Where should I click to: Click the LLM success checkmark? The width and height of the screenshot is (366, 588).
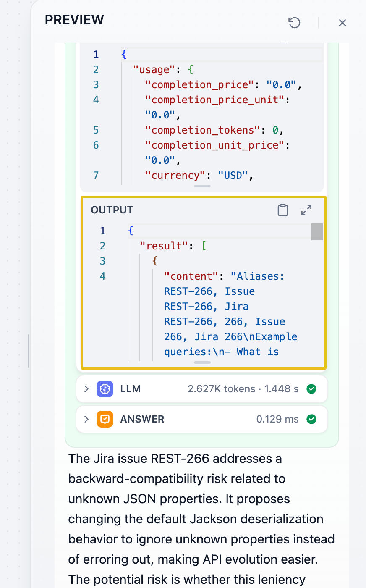[311, 389]
